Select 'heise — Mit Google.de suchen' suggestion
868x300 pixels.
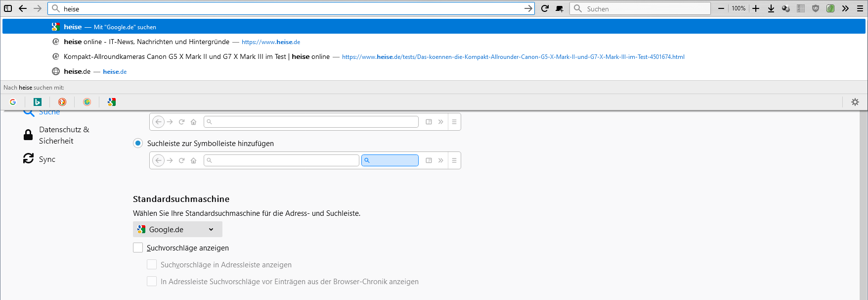(434, 27)
